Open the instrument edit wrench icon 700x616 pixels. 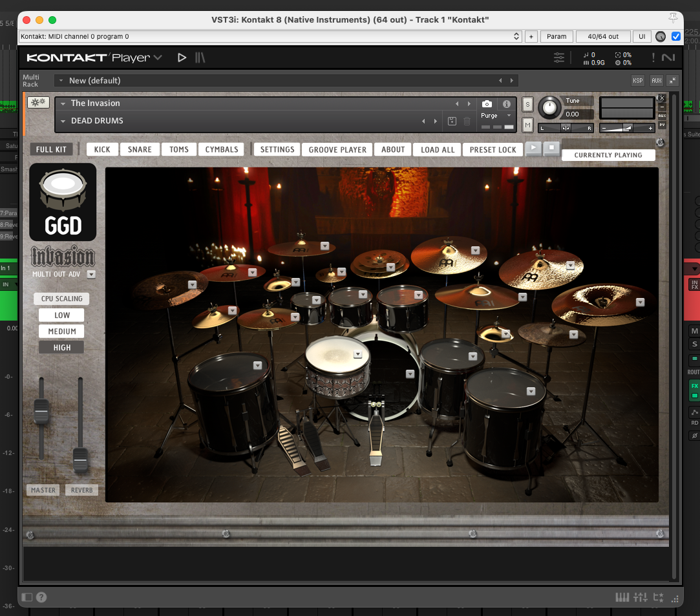click(38, 102)
